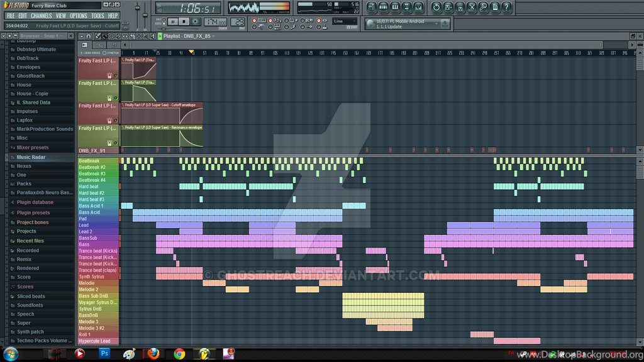Toggle the Playlist magnet snap icon
644x362 pixels.
(x=88, y=36)
